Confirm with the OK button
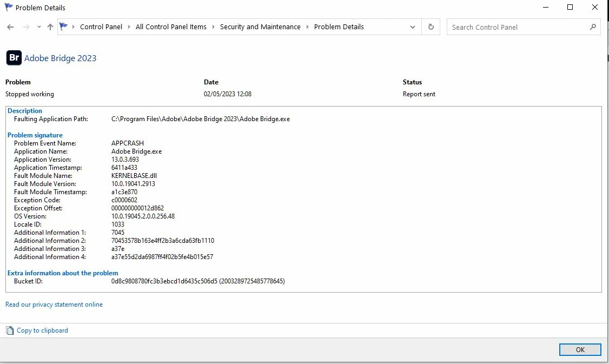Viewport: 609px width, 364px height. [580, 349]
